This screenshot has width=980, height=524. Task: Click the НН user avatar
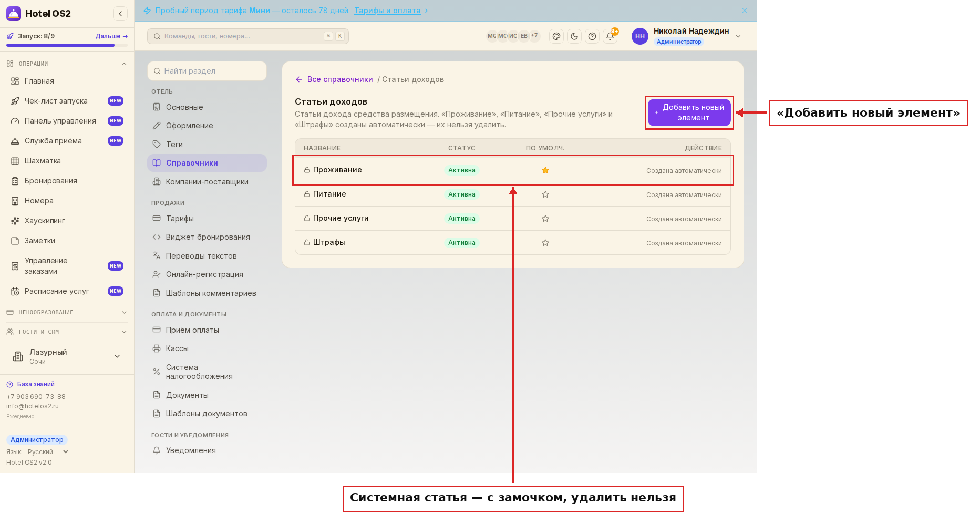pos(639,36)
